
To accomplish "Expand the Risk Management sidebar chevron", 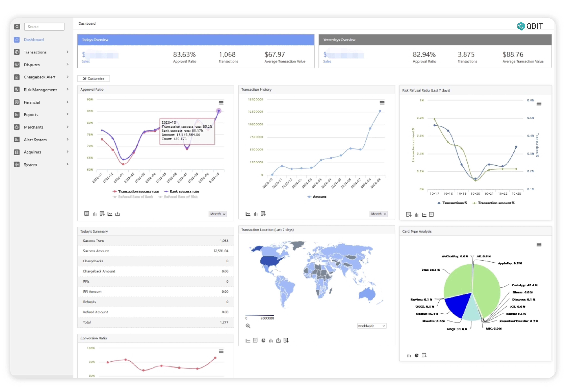I will (x=67, y=89).
